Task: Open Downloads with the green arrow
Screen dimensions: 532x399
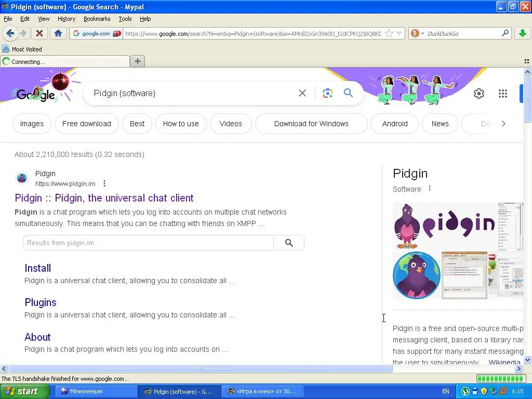Action: pos(523,33)
